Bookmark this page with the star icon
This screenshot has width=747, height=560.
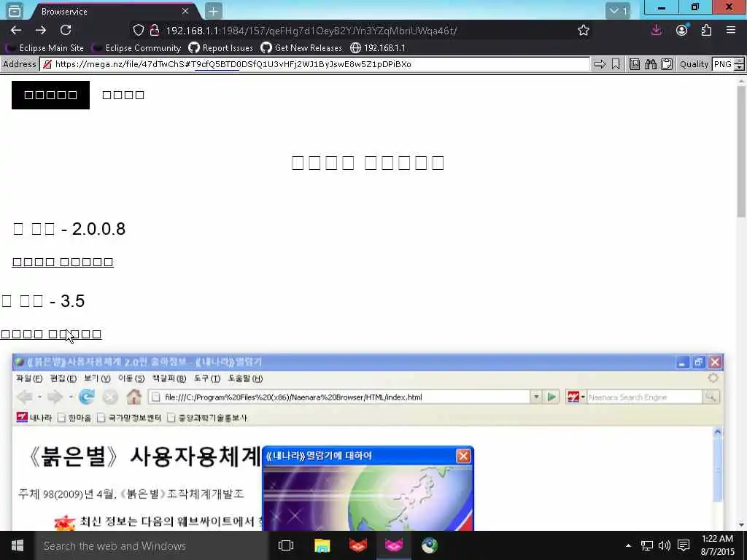click(584, 31)
